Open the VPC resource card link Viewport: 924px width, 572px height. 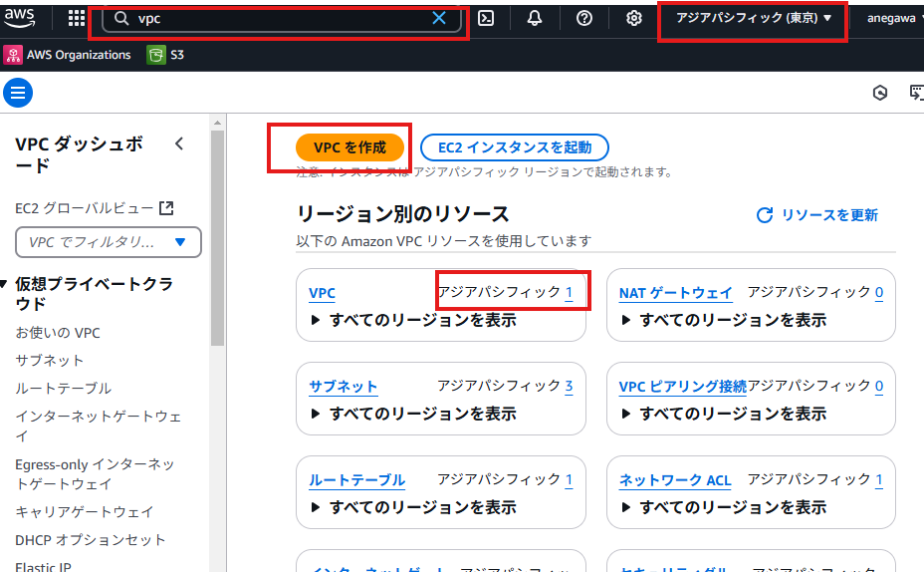322,293
